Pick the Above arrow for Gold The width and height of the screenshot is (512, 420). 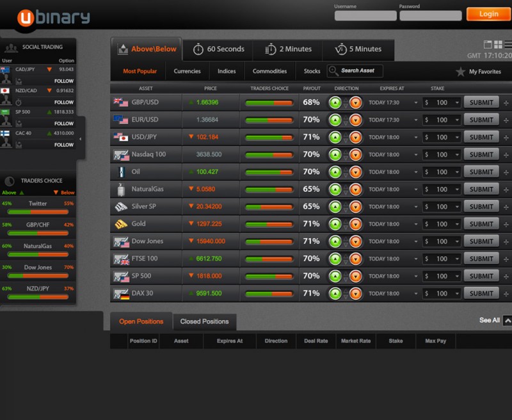click(335, 224)
